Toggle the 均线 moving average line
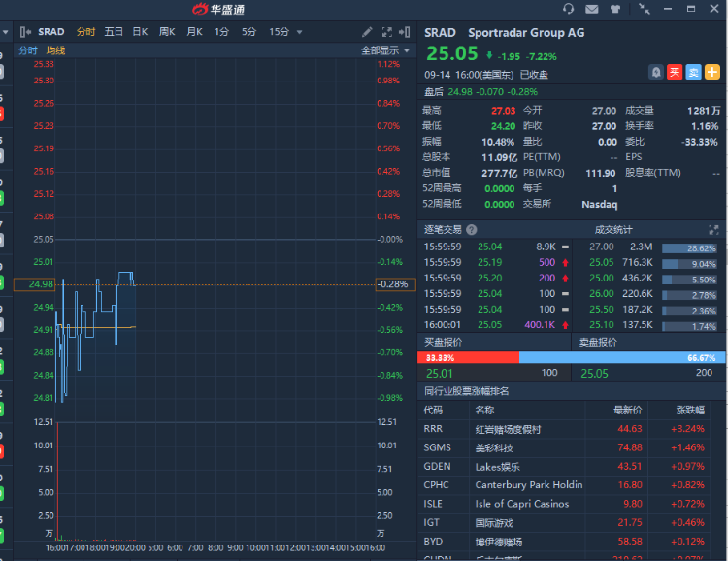 point(56,50)
